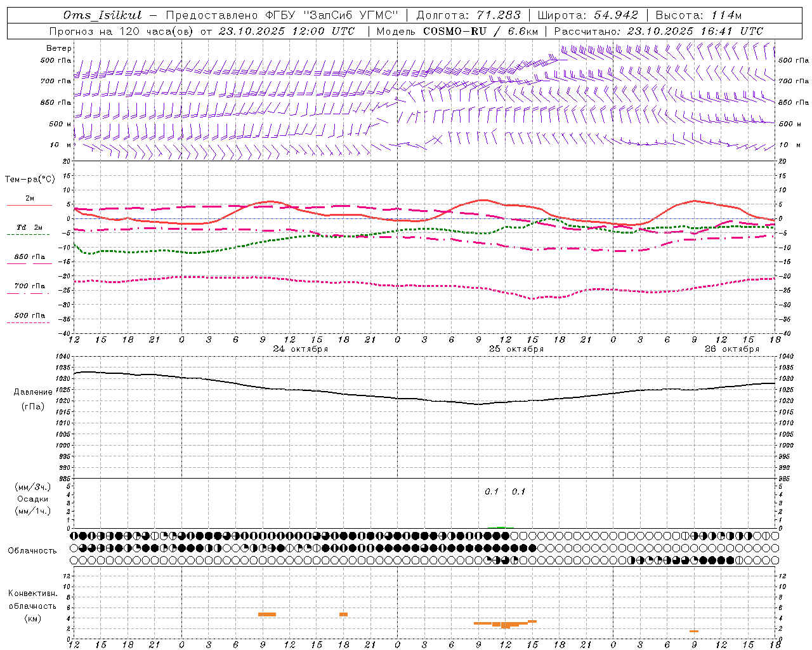Click the 25 октября date label

pos(516,349)
